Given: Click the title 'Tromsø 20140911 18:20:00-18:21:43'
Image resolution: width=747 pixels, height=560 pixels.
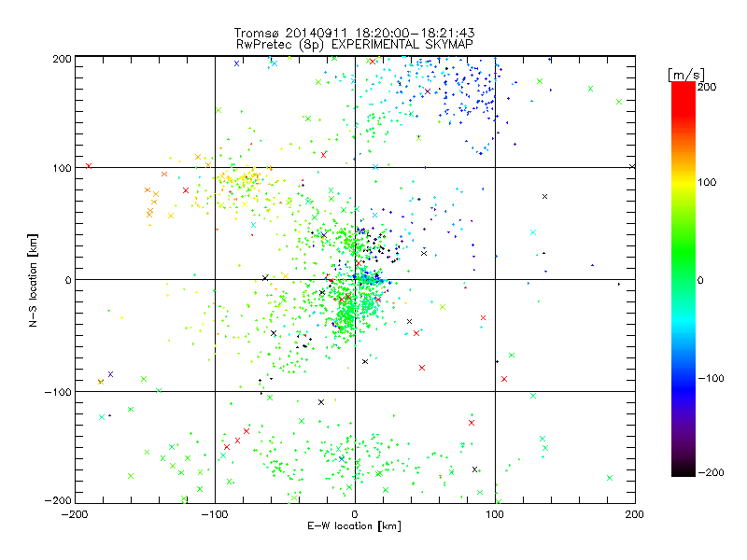Looking at the screenshot, I should [x=354, y=33].
